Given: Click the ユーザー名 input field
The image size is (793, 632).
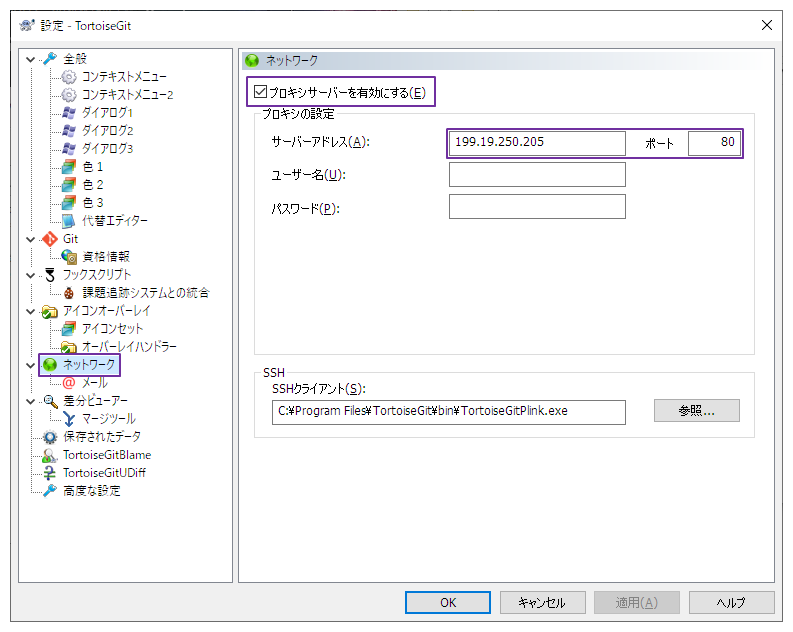Looking at the screenshot, I should click(537, 174).
